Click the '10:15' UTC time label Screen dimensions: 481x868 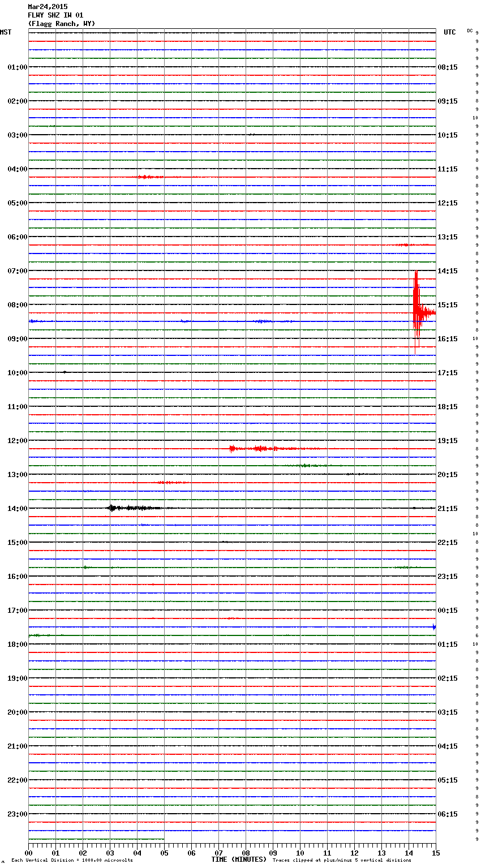tap(448, 135)
